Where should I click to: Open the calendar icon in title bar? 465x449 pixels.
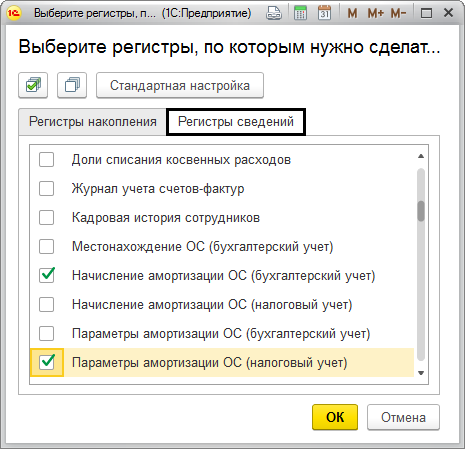coord(324,13)
